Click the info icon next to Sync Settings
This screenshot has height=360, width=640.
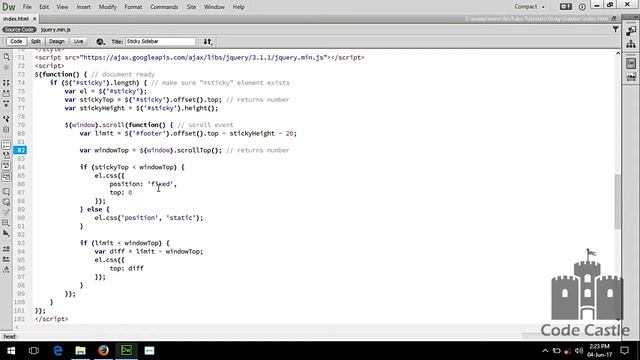pos(582,7)
